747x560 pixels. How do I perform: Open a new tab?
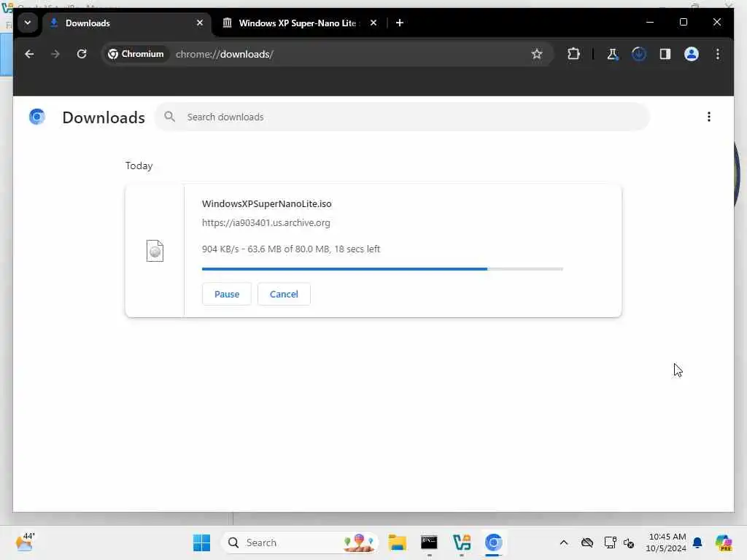400,23
